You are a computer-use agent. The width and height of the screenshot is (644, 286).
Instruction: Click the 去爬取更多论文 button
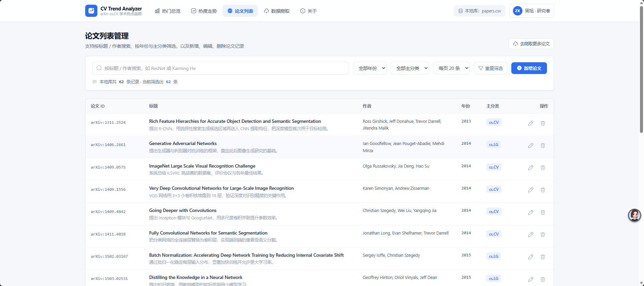[x=531, y=44]
